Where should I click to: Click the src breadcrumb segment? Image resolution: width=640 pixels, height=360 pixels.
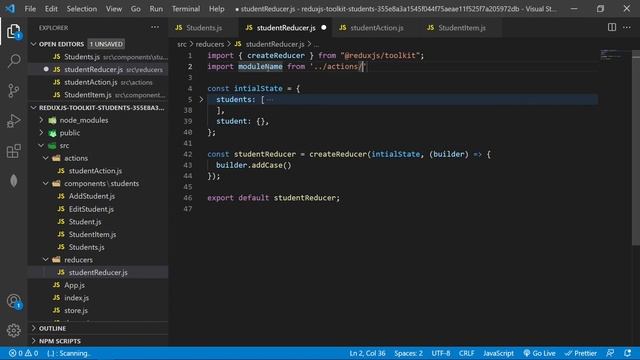point(182,44)
